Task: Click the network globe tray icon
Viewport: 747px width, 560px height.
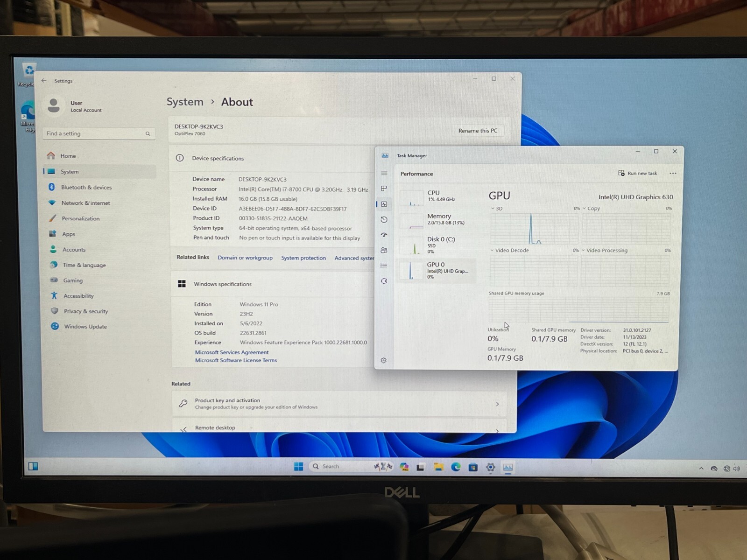Action: click(726, 469)
